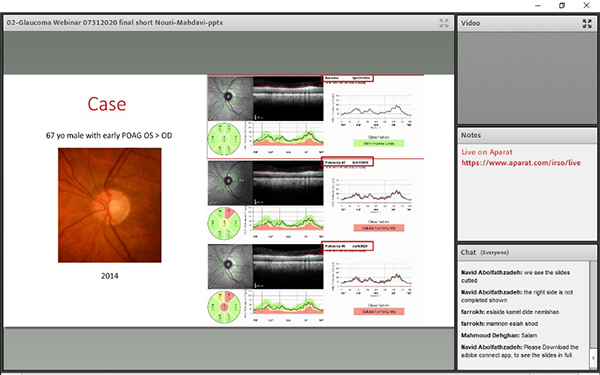Click Navid's message about downloading Adobe Connect app

[520, 351]
